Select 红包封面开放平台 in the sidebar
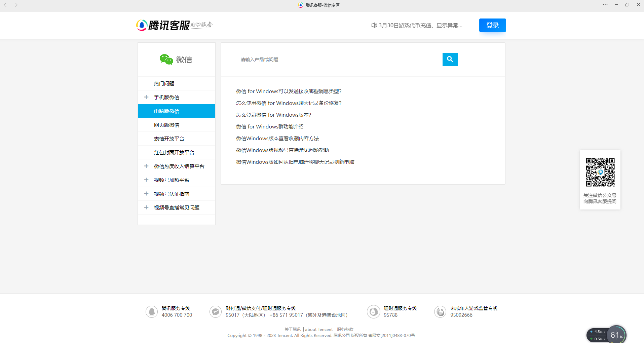Image resolution: width=644 pixels, height=343 pixels. (x=177, y=152)
